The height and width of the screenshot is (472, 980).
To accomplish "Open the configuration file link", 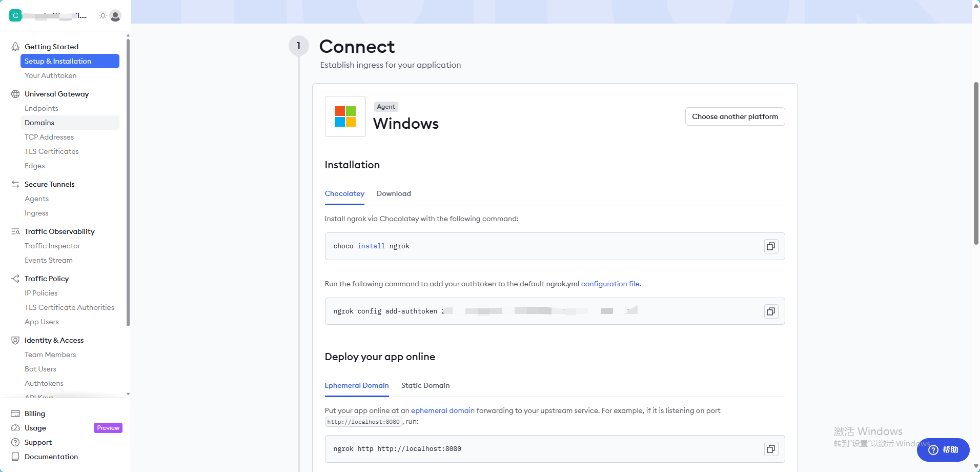I will point(610,284).
